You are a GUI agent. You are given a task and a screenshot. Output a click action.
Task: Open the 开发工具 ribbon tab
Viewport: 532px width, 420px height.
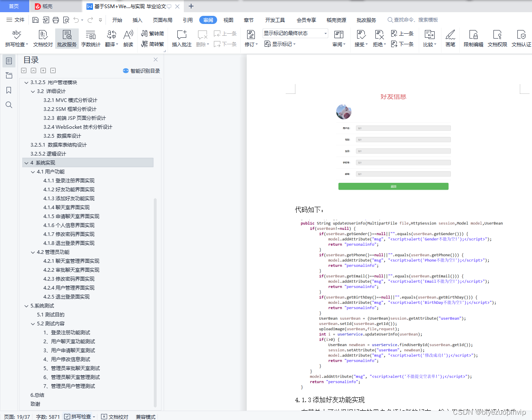pos(275,20)
